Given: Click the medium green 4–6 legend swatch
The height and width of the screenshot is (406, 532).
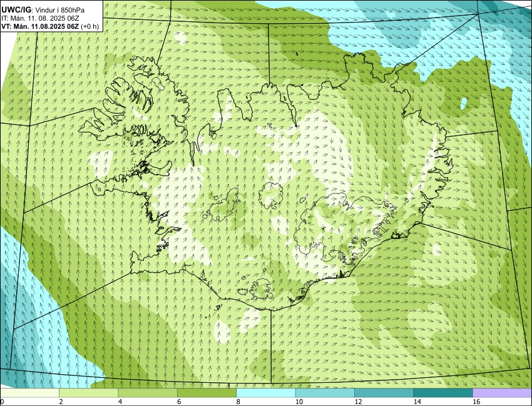Looking at the screenshot, I should pyautogui.click(x=148, y=393).
